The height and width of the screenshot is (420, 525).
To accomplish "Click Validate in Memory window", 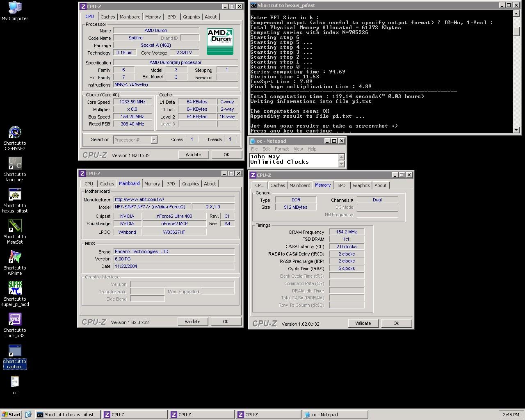I will tap(363, 323).
